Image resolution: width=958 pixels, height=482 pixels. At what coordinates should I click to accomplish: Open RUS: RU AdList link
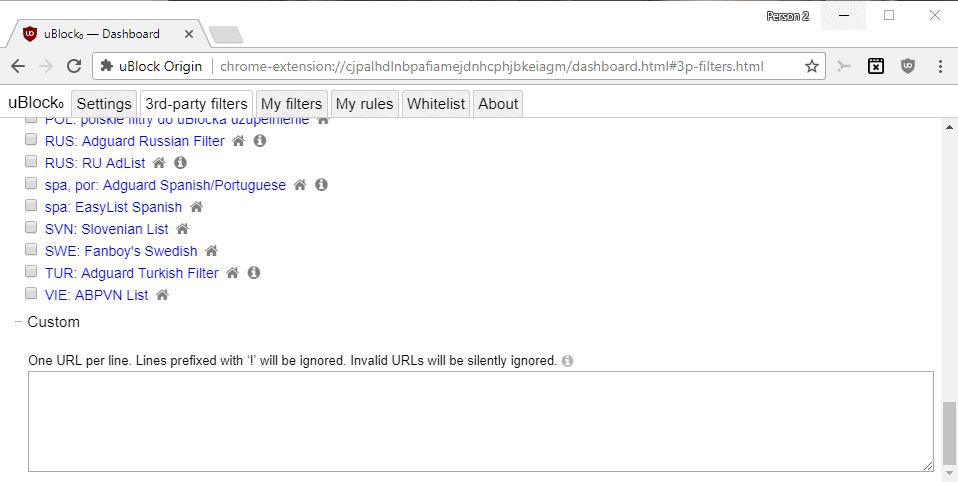[95, 163]
